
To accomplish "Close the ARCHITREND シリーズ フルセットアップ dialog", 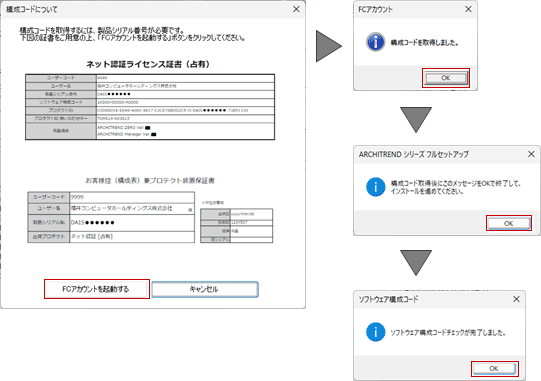I will [531, 154].
